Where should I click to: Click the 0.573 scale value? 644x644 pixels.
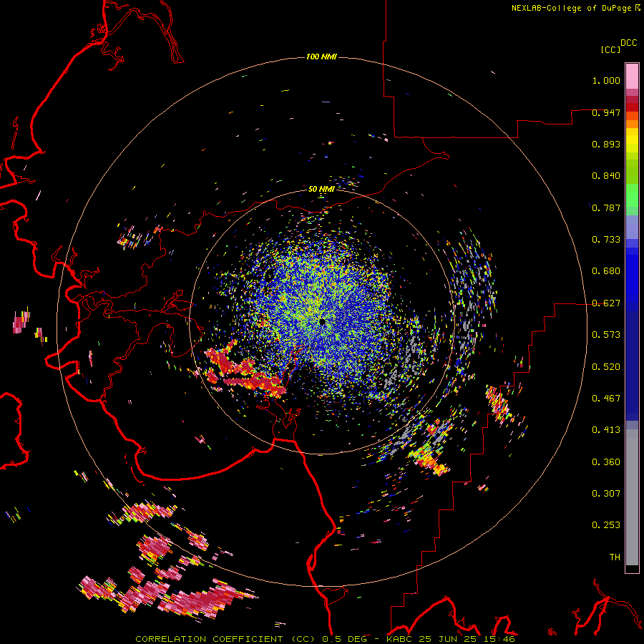coord(606,335)
